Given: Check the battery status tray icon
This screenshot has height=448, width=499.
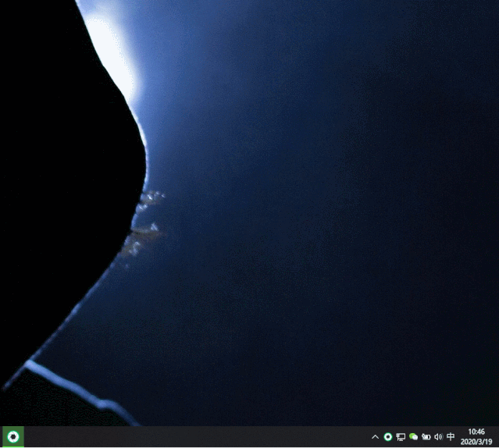Looking at the screenshot, I should pyautogui.click(x=426, y=437).
